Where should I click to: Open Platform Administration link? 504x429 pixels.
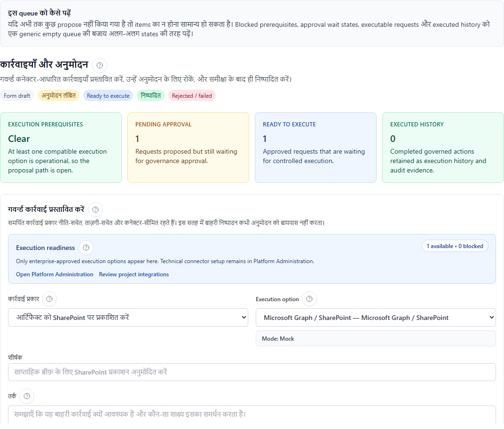coord(55,274)
